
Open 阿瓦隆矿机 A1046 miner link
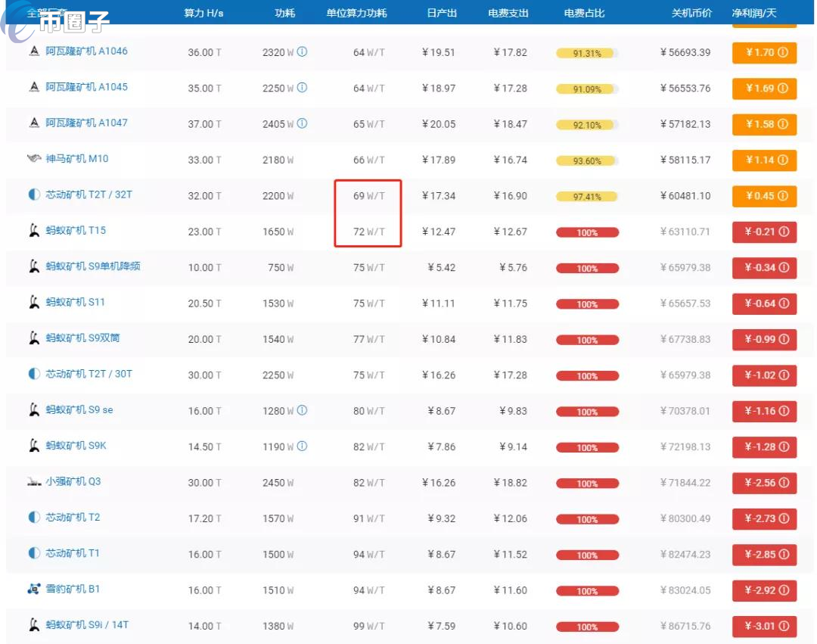click(x=86, y=51)
